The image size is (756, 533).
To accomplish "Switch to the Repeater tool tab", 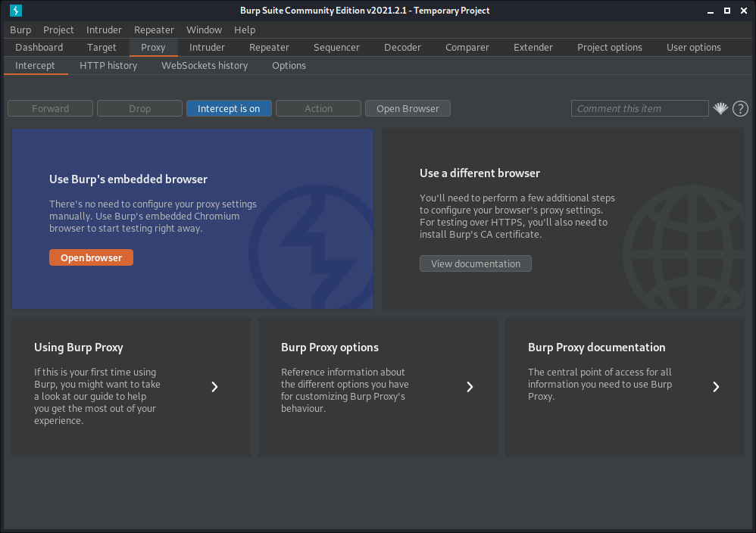I will 269,47.
